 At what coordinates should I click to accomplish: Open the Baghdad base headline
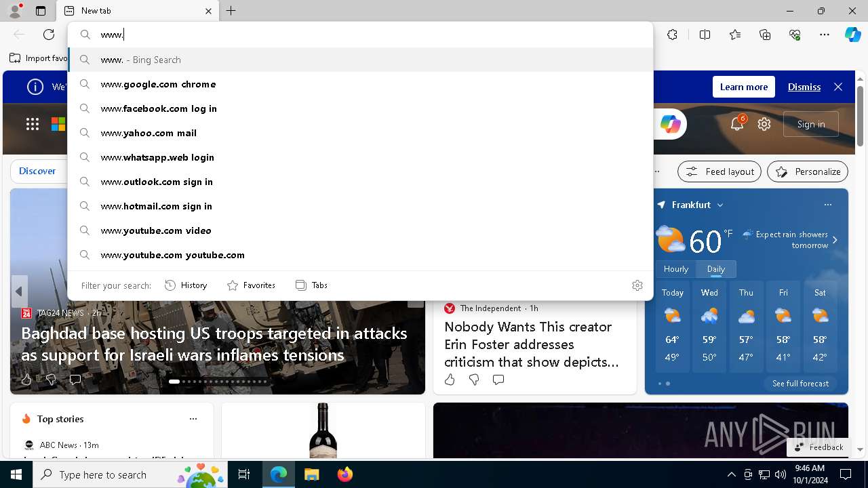coord(214,344)
